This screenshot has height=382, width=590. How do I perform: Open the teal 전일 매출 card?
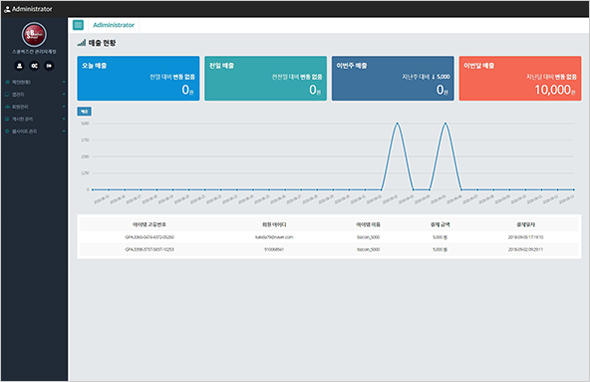tap(265, 78)
